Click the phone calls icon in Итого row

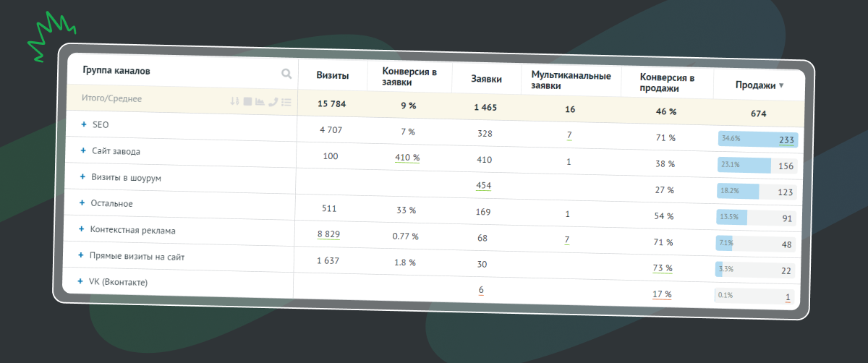pos(273,102)
